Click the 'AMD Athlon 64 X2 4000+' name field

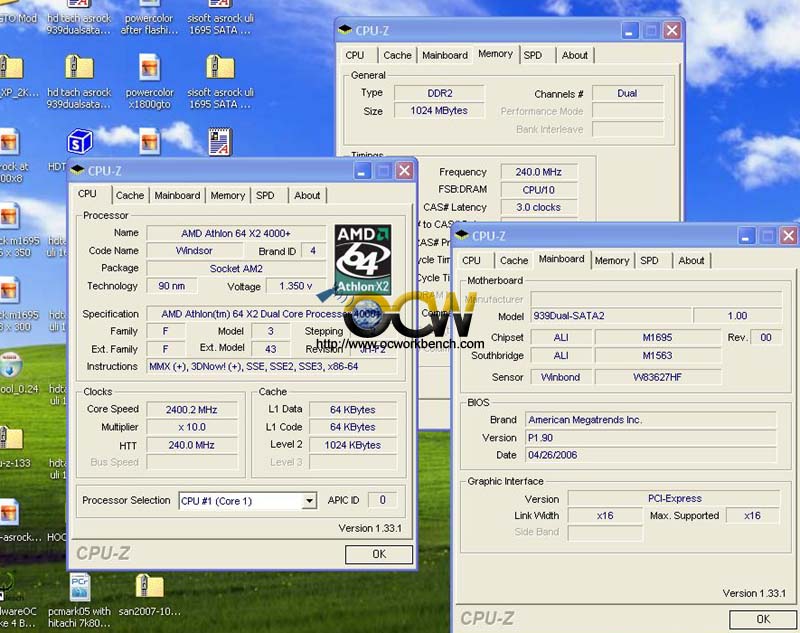(x=236, y=233)
